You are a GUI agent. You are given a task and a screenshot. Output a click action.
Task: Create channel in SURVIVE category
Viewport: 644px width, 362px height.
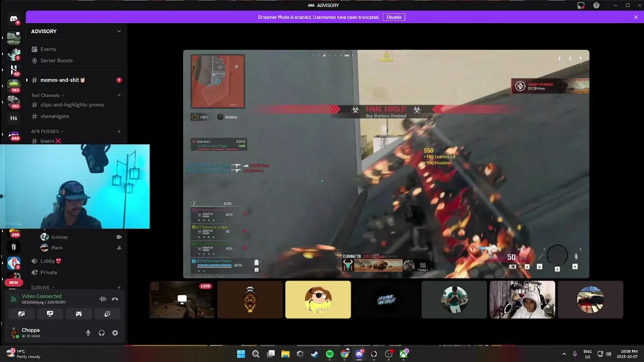pyautogui.click(x=119, y=288)
